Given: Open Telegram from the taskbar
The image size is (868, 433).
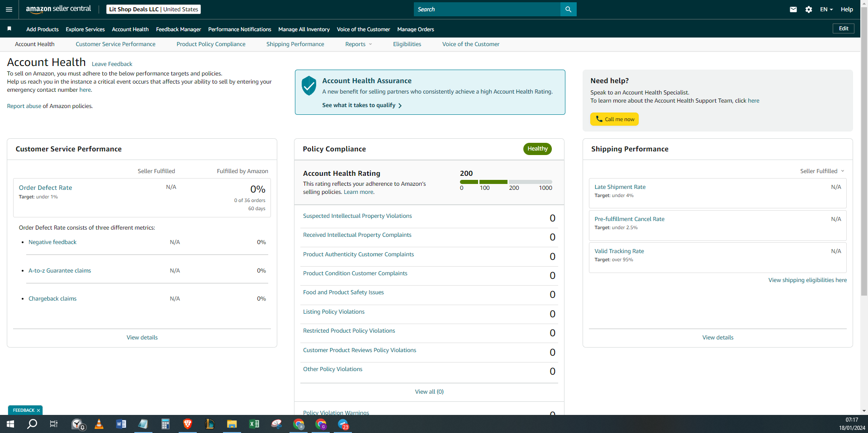Looking at the screenshot, I should [343, 424].
